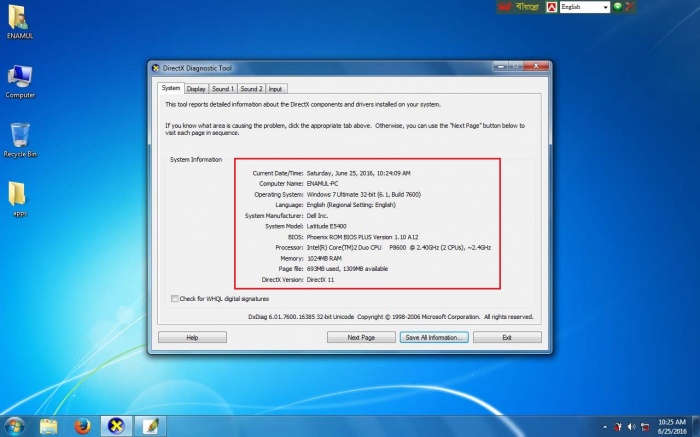
Task: Click the Exit button
Action: [507, 337]
